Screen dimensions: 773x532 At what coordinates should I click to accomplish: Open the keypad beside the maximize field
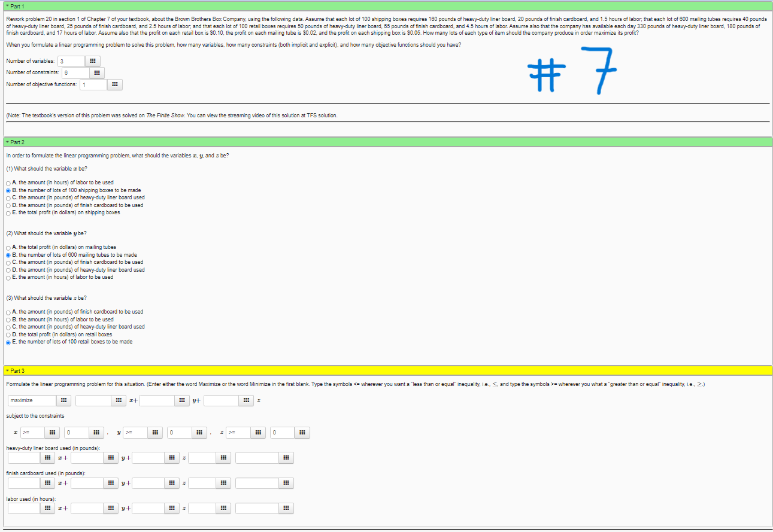coord(64,400)
